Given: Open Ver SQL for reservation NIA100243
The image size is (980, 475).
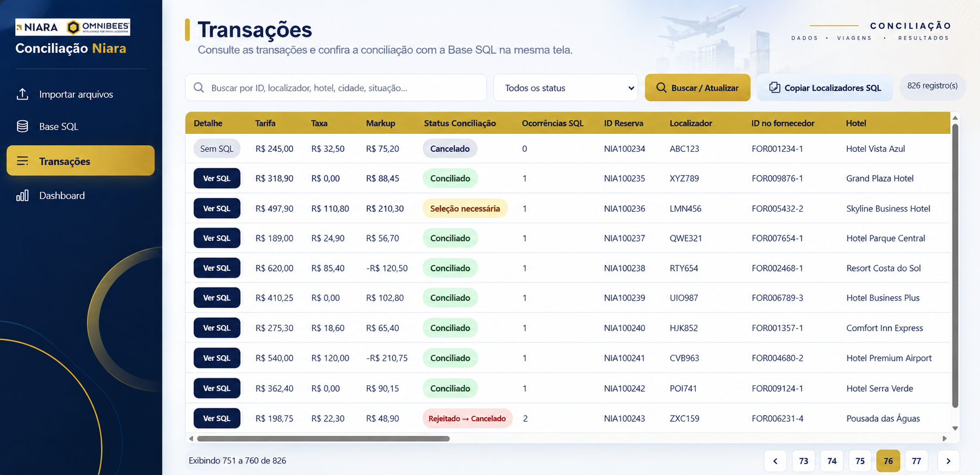Looking at the screenshot, I should click(216, 418).
